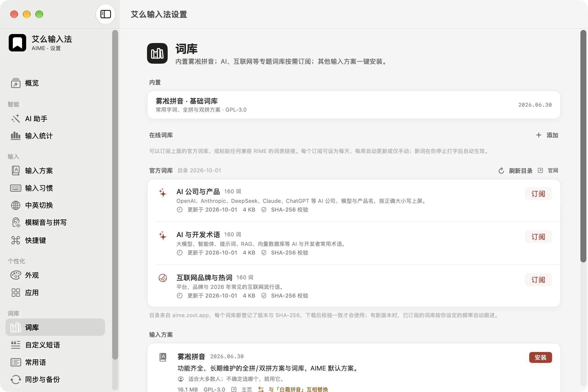588x392 pixels.
Task: Click the 艾么输入法 app logo in sidebar
Action: pyautogui.click(x=17, y=43)
